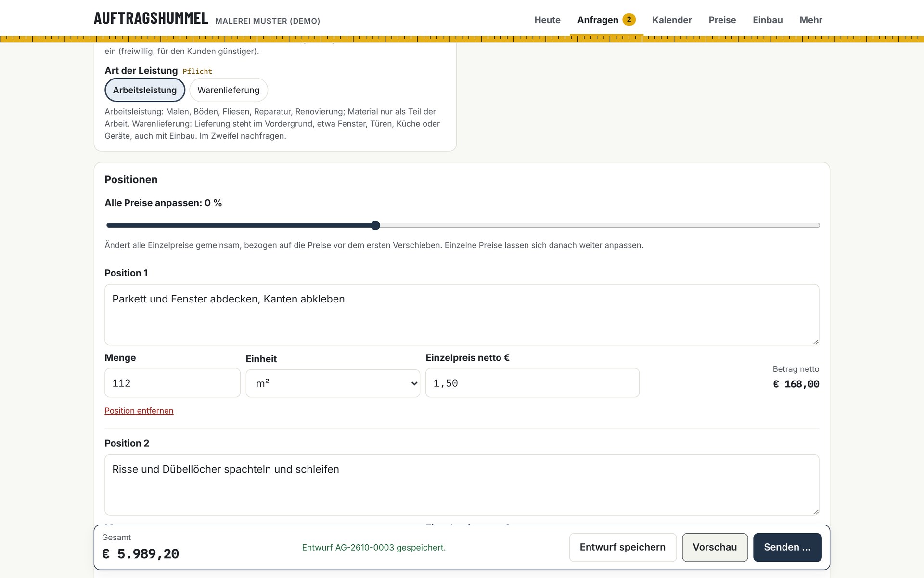Click the resize handle of Position 1 textarea
Image resolution: width=924 pixels, height=578 pixels.
pyautogui.click(x=816, y=342)
